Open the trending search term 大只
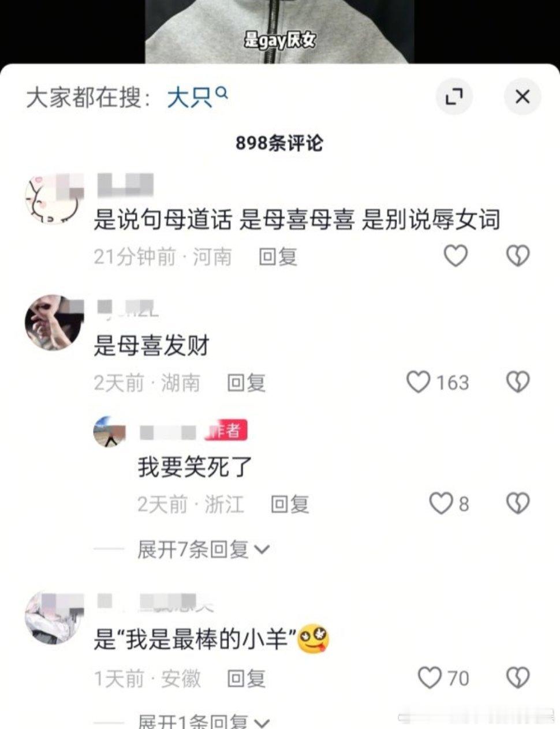This screenshot has width=560, height=729. 189,98
